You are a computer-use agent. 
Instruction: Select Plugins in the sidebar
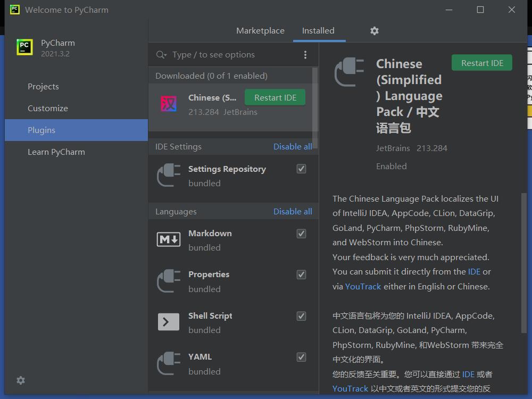click(x=76, y=130)
